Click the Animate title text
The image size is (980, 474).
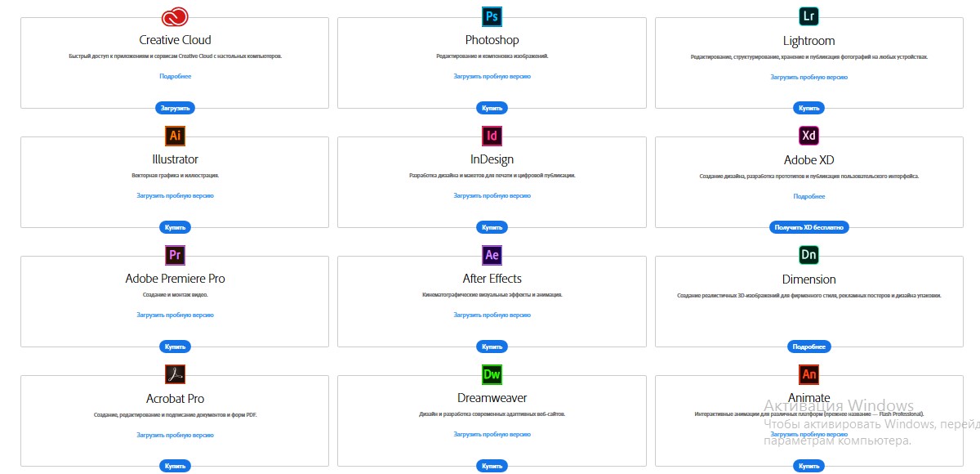[x=808, y=398]
